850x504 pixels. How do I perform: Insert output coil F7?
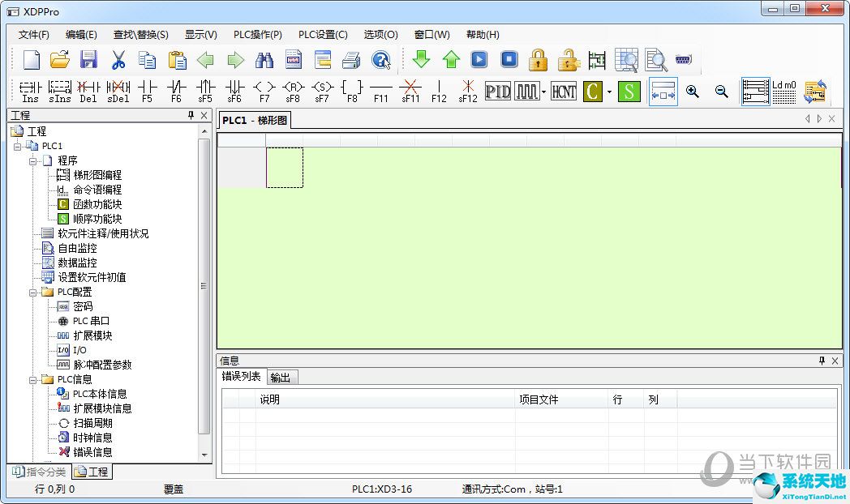coord(264,91)
